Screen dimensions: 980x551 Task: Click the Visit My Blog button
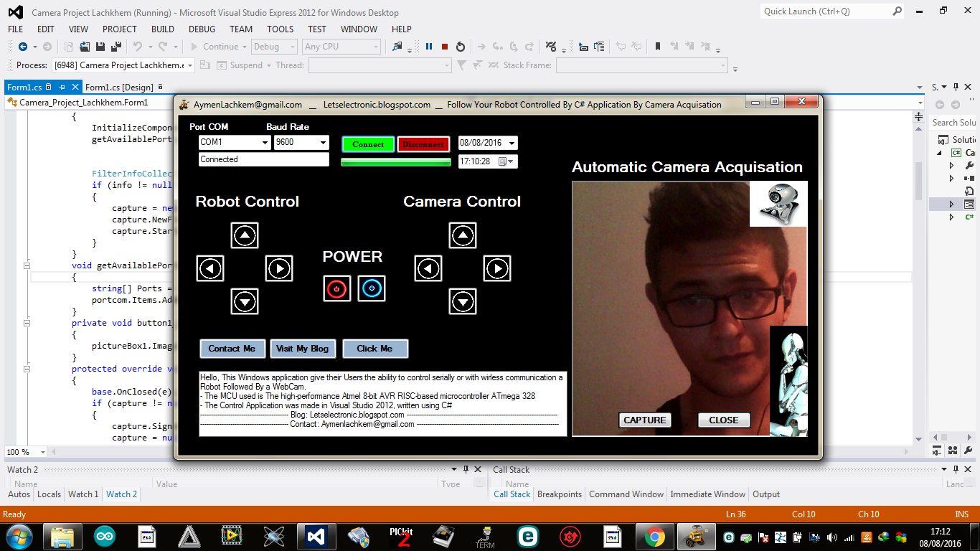click(303, 349)
